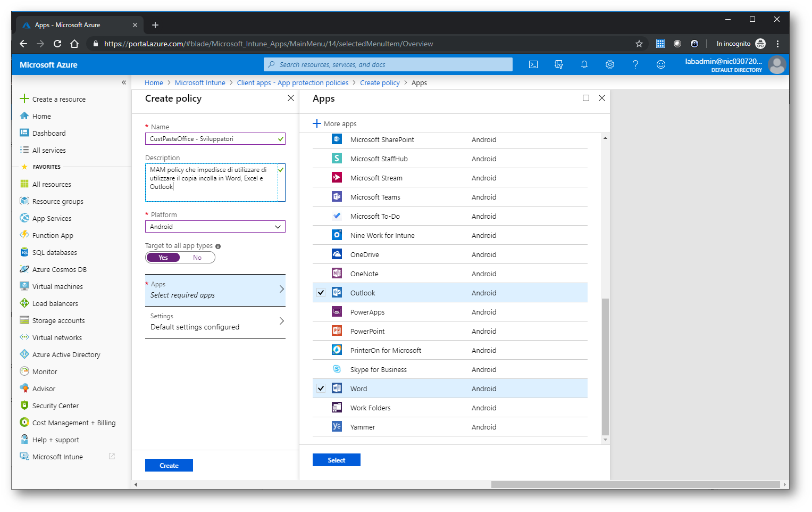Open Azure Cloud Shell icon

(x=533, y=64)
